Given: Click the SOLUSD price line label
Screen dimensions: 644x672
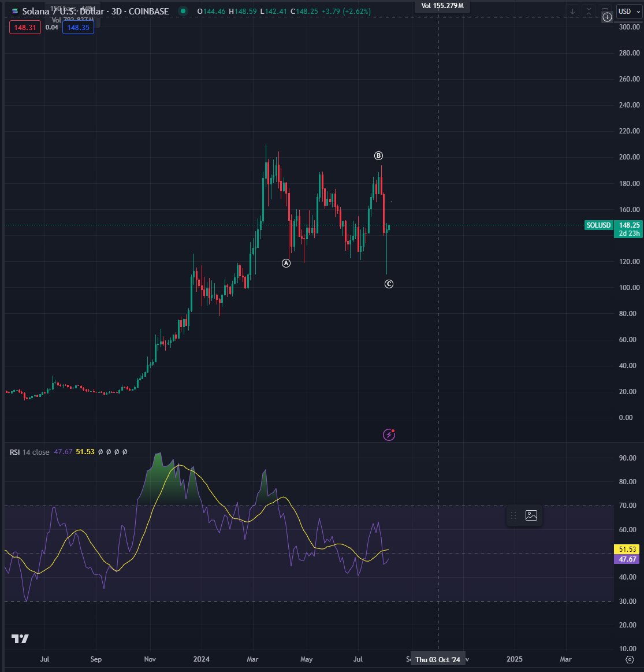Looking at the screenshot, I should [x=598, y=225].
